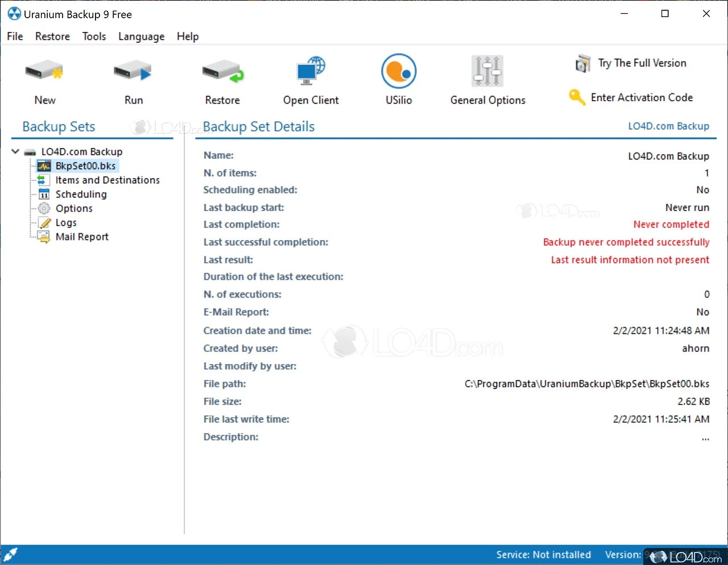Viewport: 728px width, 565px height.
Task: Click the E-Mail Report No value
Action: [x=703, y=312]
